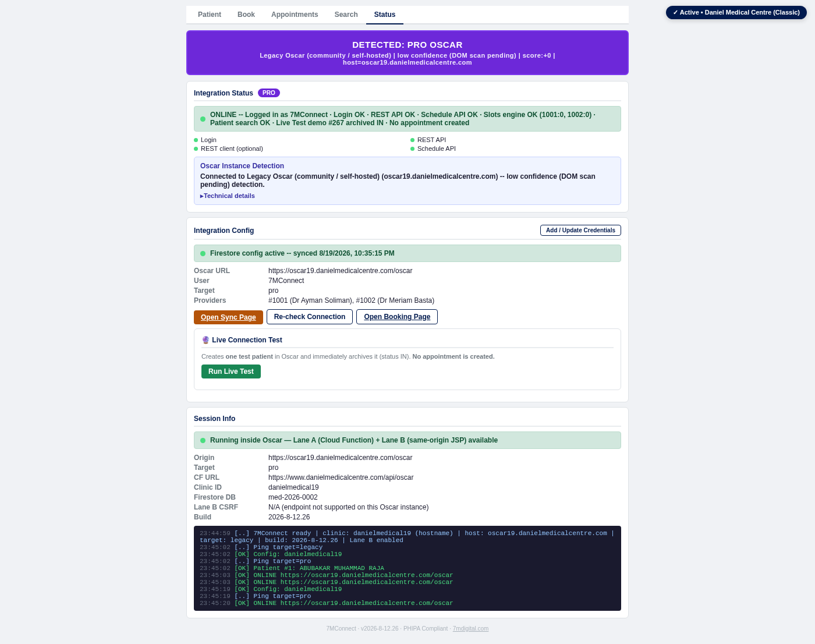Click Oscar URL value in Integration Config
815x644 pixels.
pos(340,271)
